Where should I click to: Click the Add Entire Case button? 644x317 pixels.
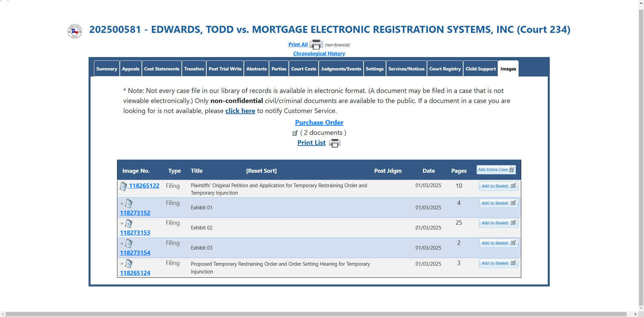[x=496, y=170]
